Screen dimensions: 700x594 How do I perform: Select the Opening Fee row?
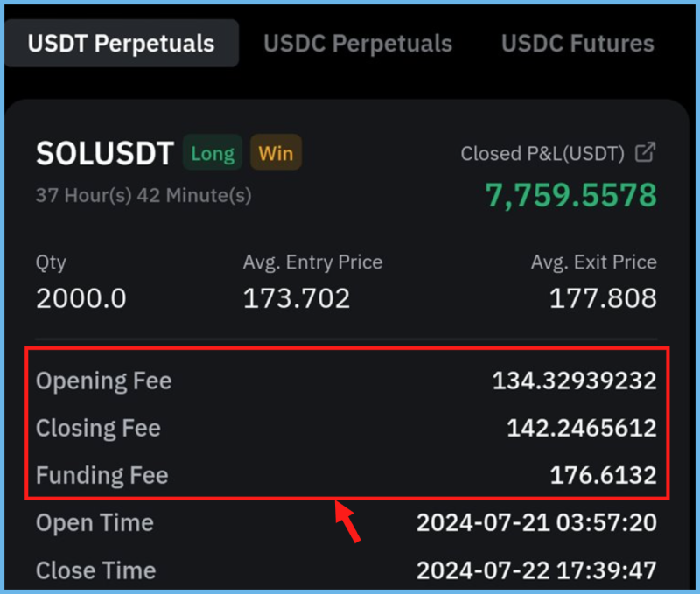click(x=346, y=381)
